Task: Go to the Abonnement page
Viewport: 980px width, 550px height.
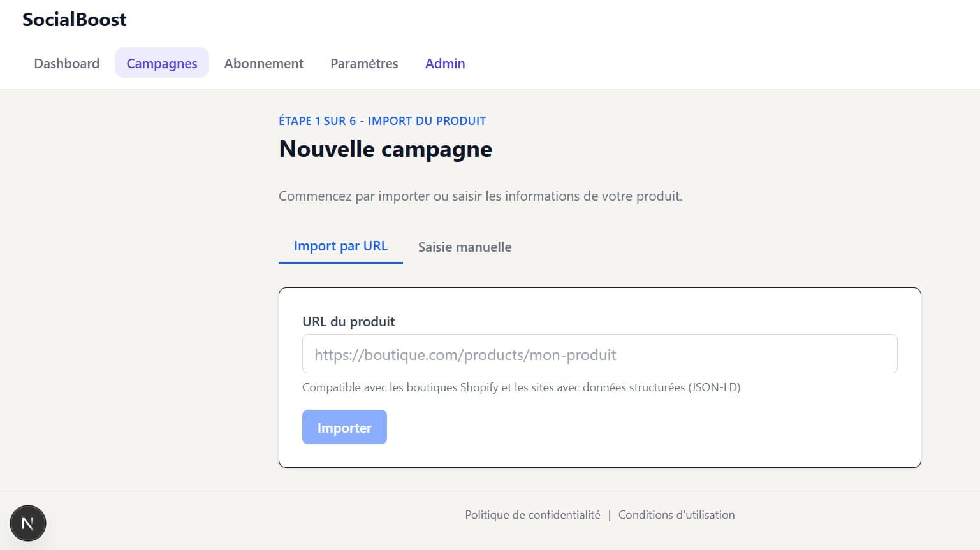Action: (263, 63)
